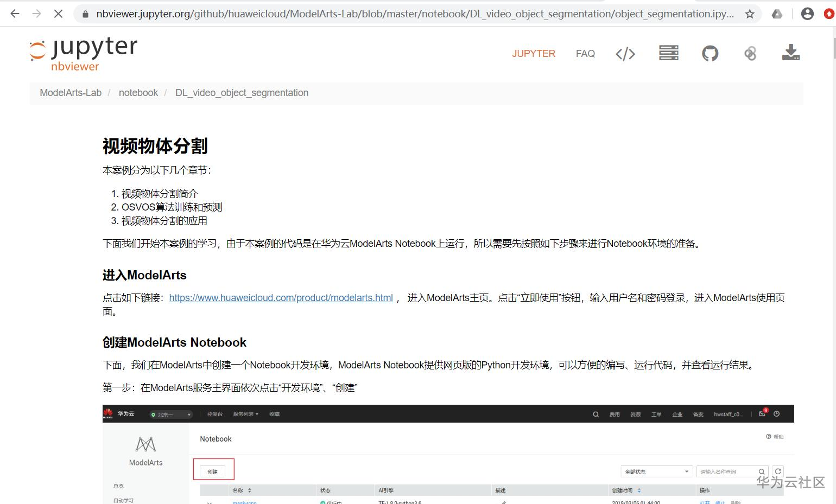Sort by 创建时间 column arrows
Image resolution: width=836 pixels, height=504 pixels.
tap(639, 490)
